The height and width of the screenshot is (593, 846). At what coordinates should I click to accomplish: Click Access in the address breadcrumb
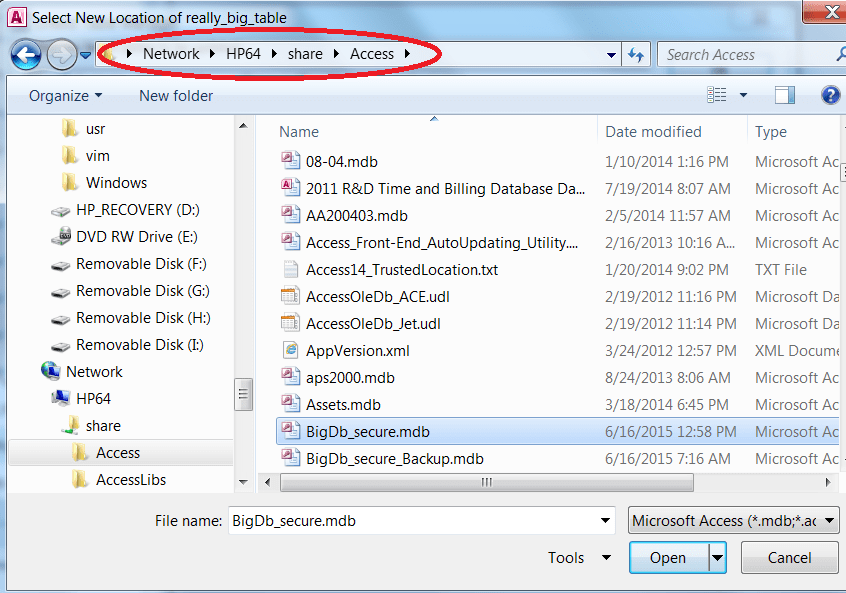[x=372, y=54]
